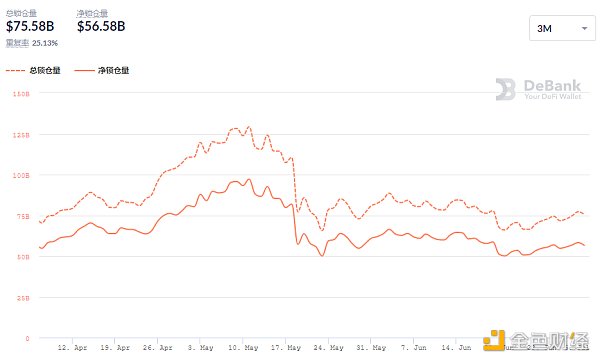
Task: Click the dropdown arrow next to 3M
Action: coord(584,28)
